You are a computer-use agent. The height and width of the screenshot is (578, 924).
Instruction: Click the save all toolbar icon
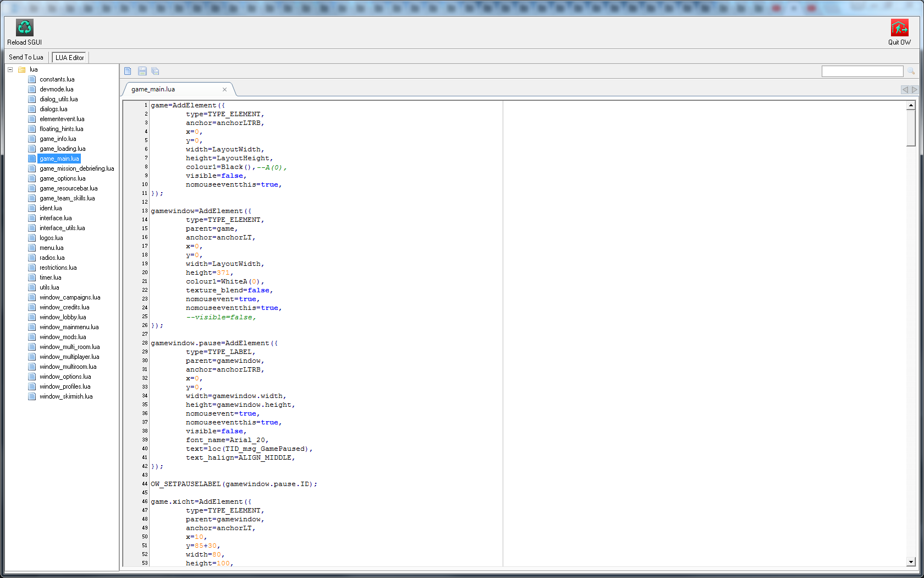[x=155, y=71]
